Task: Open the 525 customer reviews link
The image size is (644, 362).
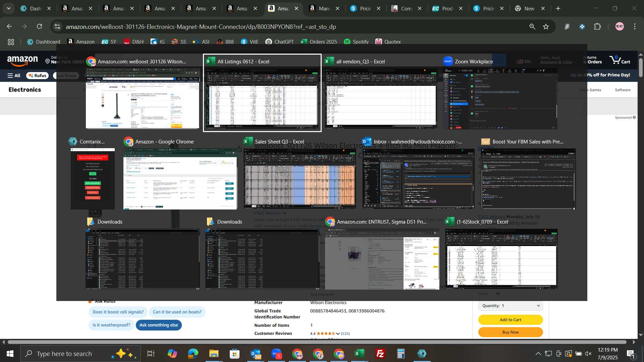Action: pos(345,334)
